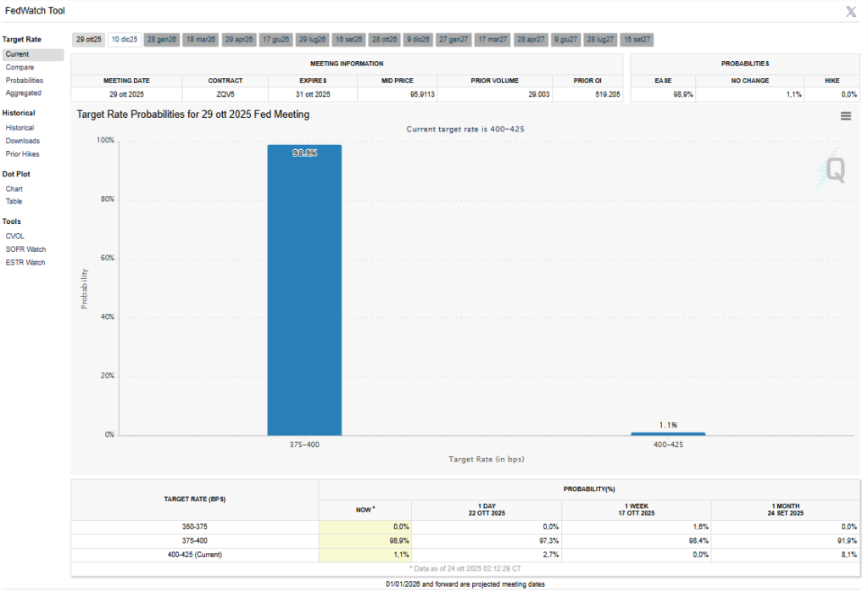This screenshot has width=868, height=592.
Task: Click the small 400-425 probability bar
Action: [667, 433]
